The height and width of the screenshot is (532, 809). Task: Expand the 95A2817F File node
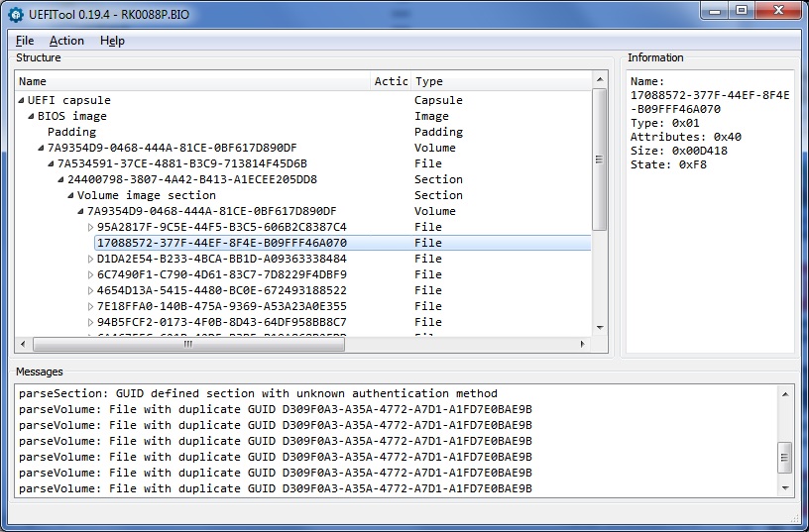pos(91,227)
